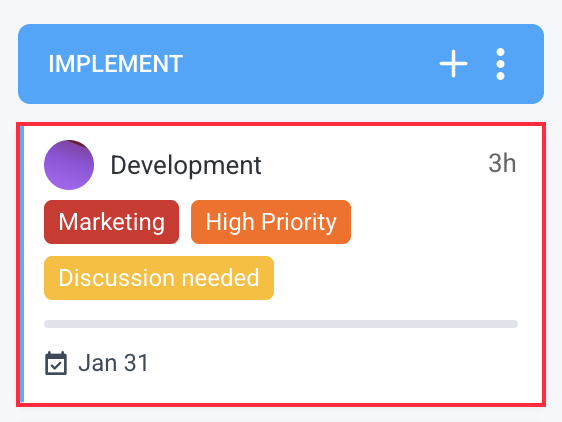Select the Marketing tag
Image resolution: width=562 pixels, height=422 pixels.
point(111,222)
